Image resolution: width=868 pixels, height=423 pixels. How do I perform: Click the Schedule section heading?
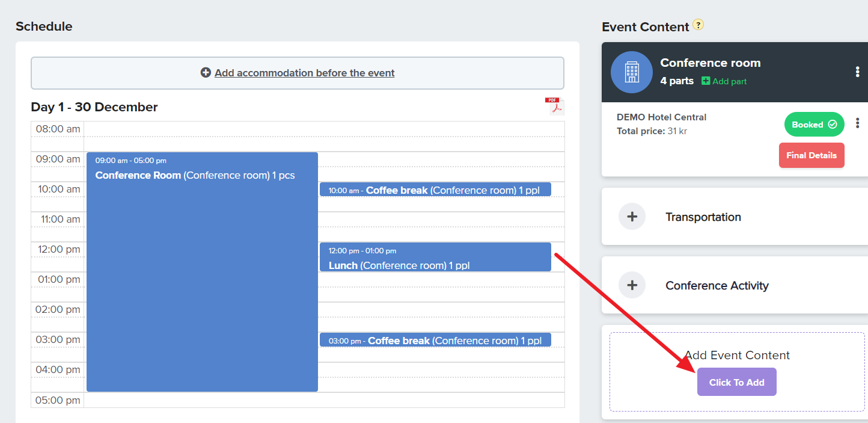point(44,26)
